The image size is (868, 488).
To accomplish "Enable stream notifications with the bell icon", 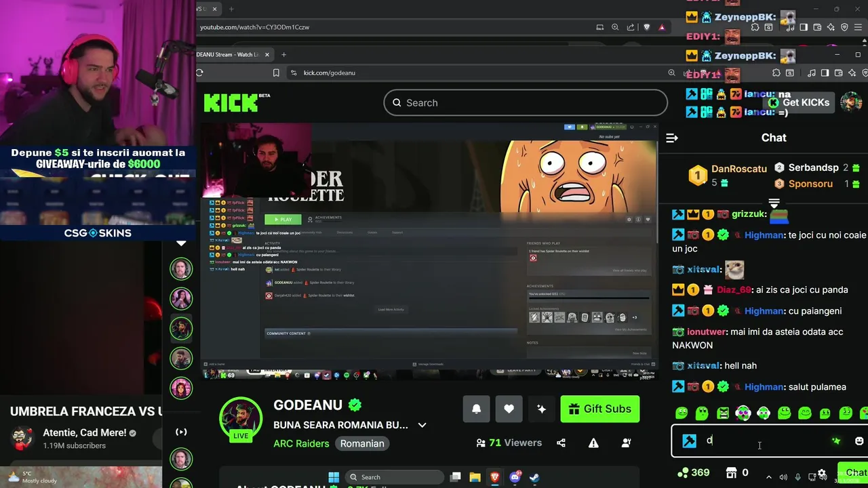I will 476,409.
